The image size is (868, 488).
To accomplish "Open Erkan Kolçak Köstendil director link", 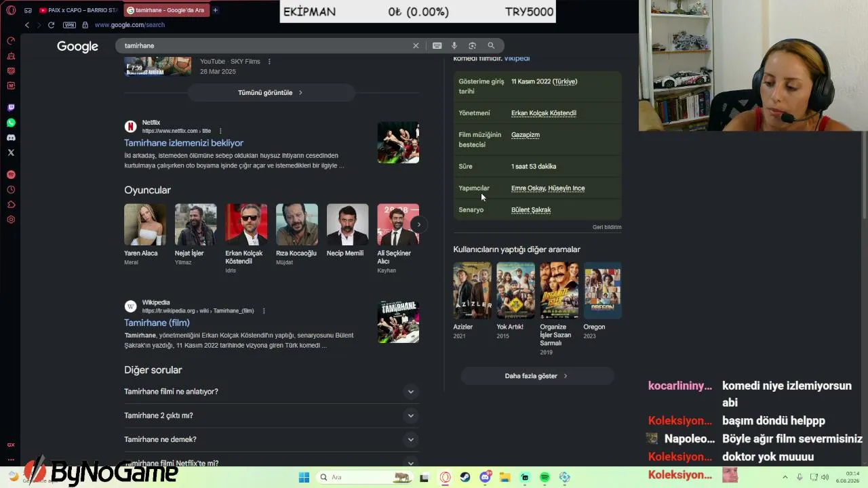I will pyautogui.click(x=544, y=113).
